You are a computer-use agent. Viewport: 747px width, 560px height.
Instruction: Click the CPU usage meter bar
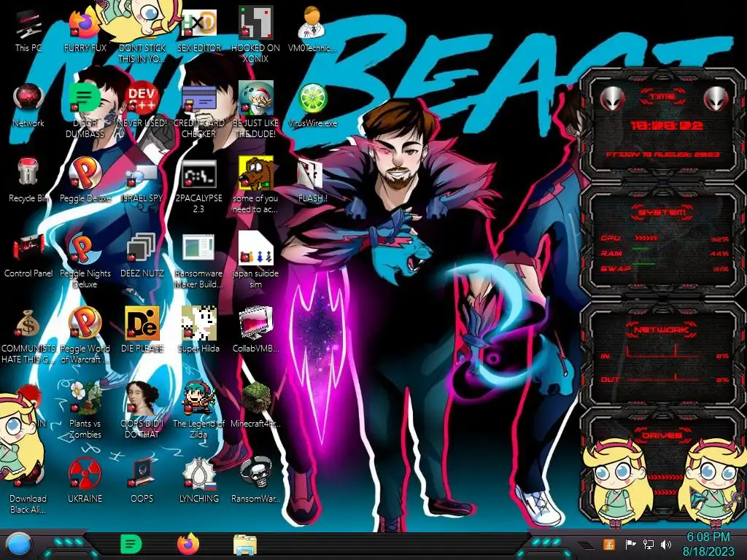pyautogui.click(x=646, y=238)
